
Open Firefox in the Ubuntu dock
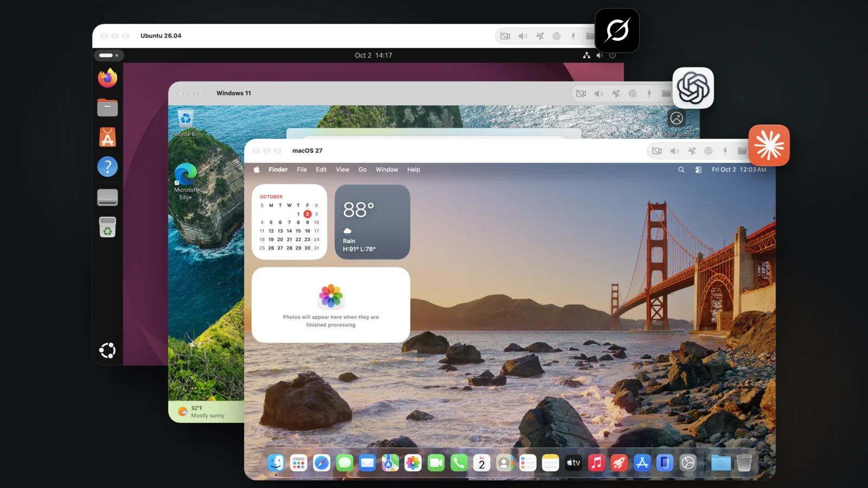107,78
